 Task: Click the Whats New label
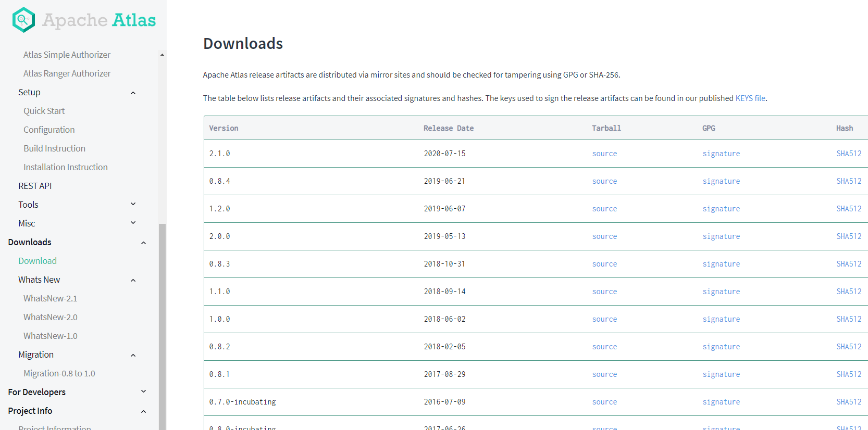[39, 280]
